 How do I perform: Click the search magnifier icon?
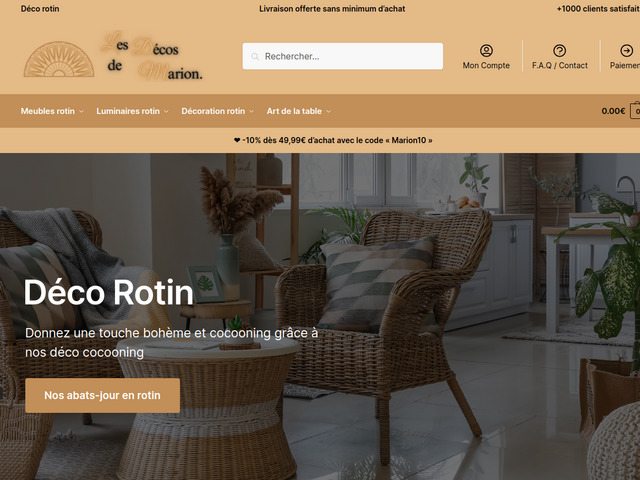[x=255, y=56]
